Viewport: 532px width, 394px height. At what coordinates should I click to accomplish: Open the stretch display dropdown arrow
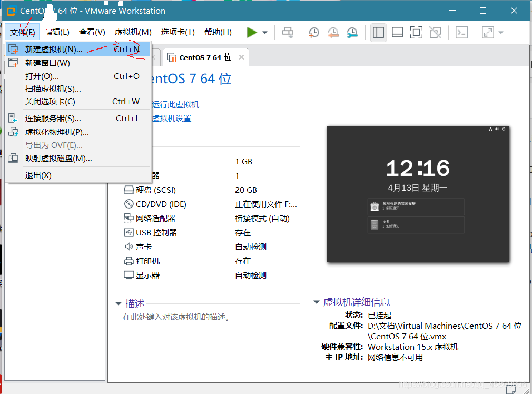[501, 33]
